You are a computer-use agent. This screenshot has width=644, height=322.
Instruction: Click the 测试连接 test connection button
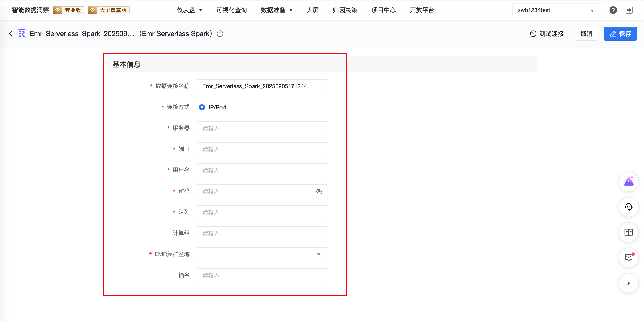point(547,34)
